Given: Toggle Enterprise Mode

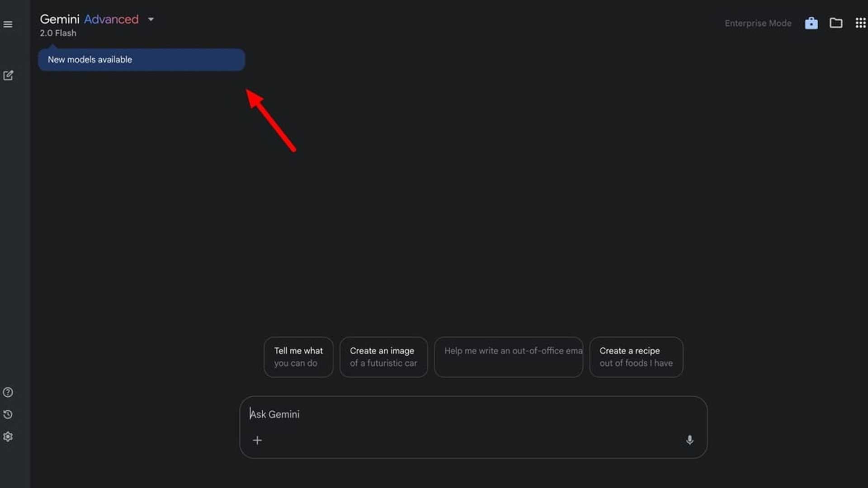Looking at the screenshot, I should [758, 23].
